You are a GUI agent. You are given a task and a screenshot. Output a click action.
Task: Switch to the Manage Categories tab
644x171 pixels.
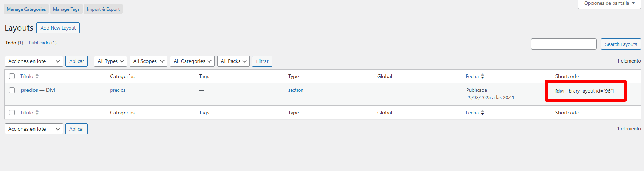(x=26, y=9)
